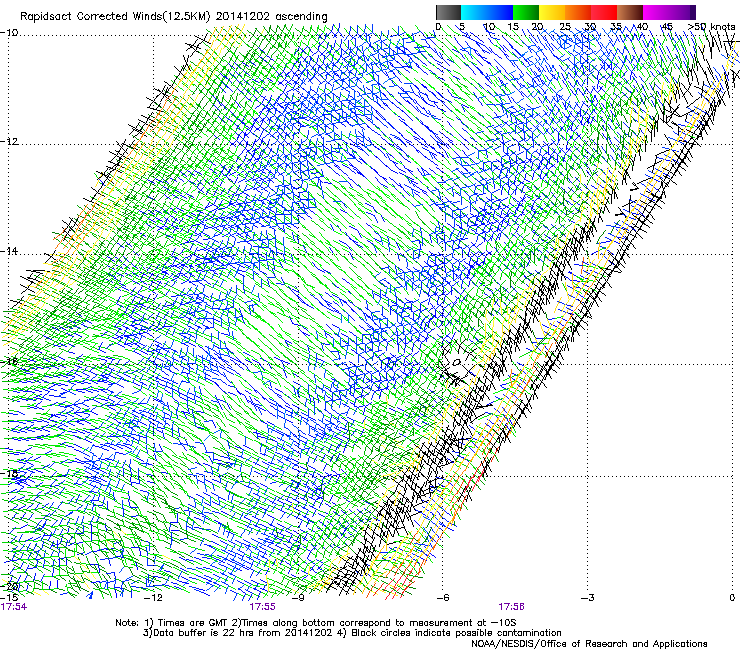The width and height of the screenshot is (740, 650).
Task: Click the NOAA/NESDIS Office of Research credit
Action: 589,644
